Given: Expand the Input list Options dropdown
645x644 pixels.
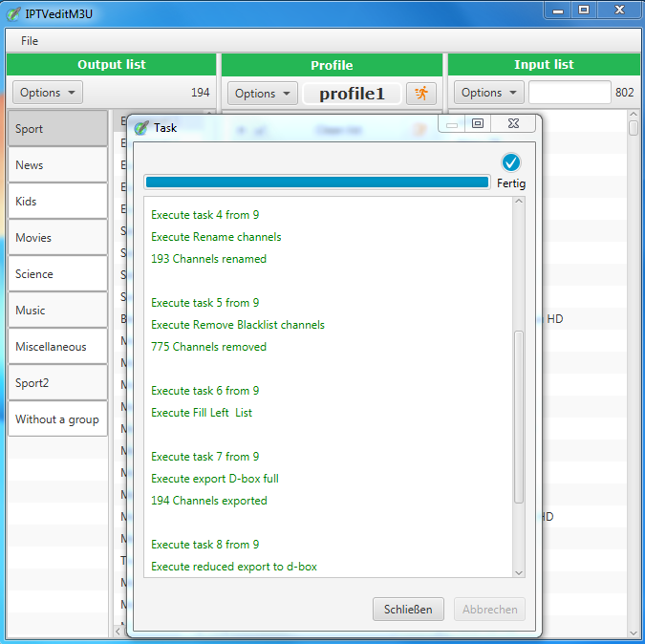Looking at the screenshot, I should 489,93.
